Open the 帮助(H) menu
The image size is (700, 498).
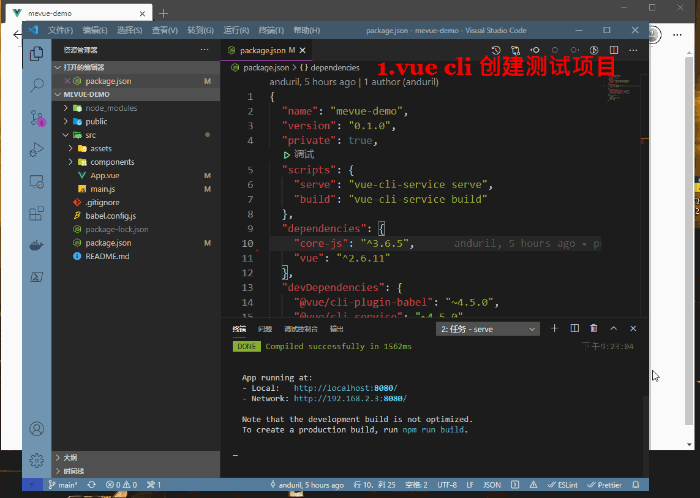coord(307,30)
